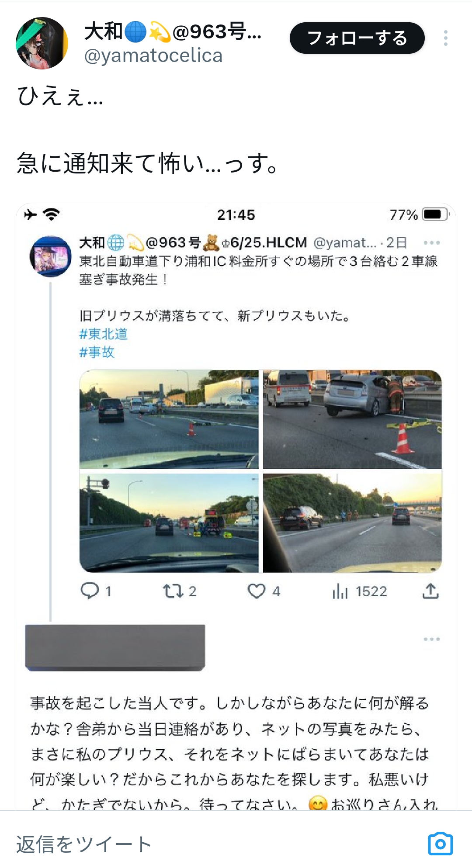Open the tweet's three-dot more menu
This screenshot has height=868, width=472.
click(445, 38)
